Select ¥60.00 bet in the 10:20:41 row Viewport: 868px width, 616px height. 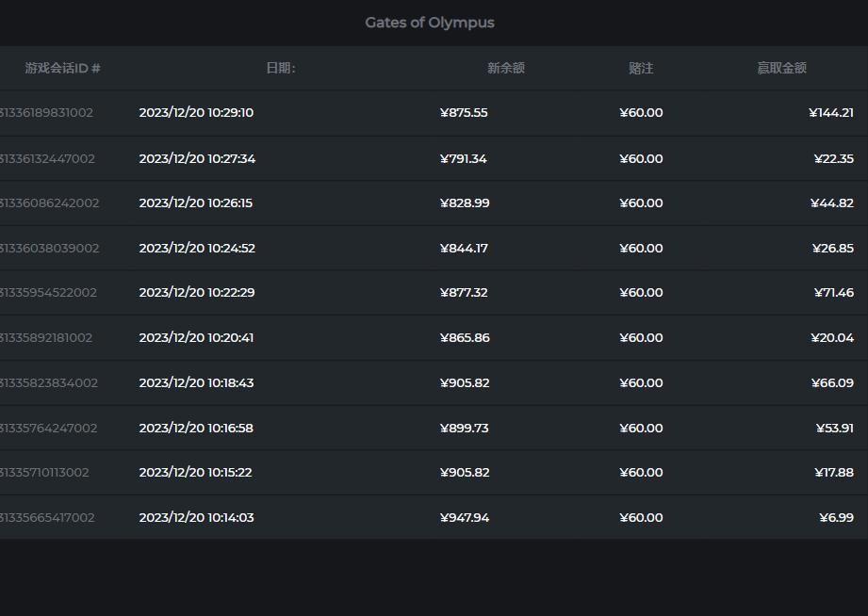point(641,338)
